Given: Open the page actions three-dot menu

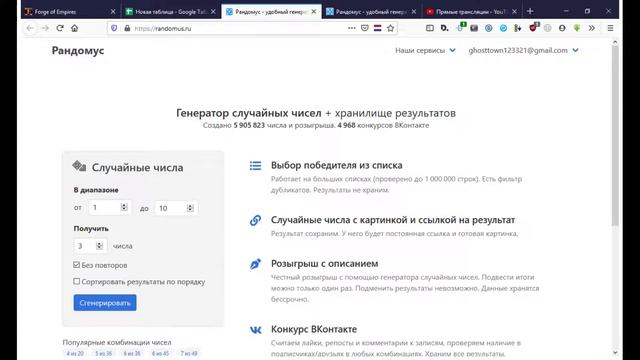Looking at the screenshot, I should [351, 28].
